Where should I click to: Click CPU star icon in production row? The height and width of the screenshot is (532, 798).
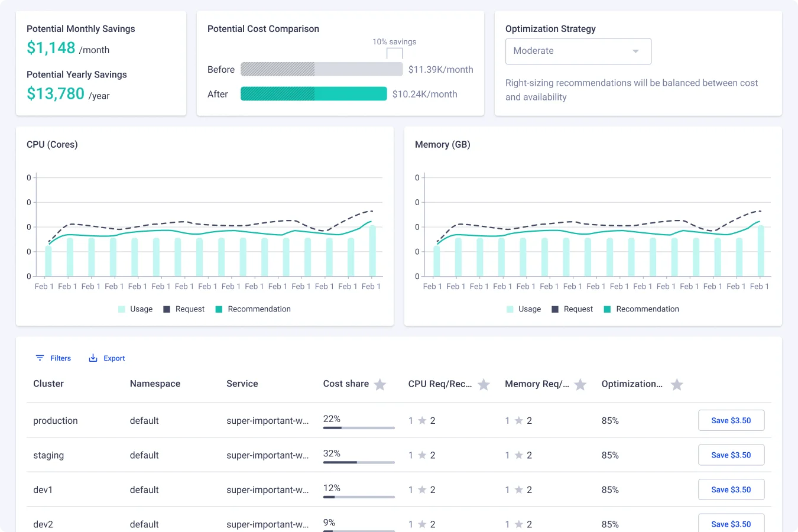pos(422,421)
